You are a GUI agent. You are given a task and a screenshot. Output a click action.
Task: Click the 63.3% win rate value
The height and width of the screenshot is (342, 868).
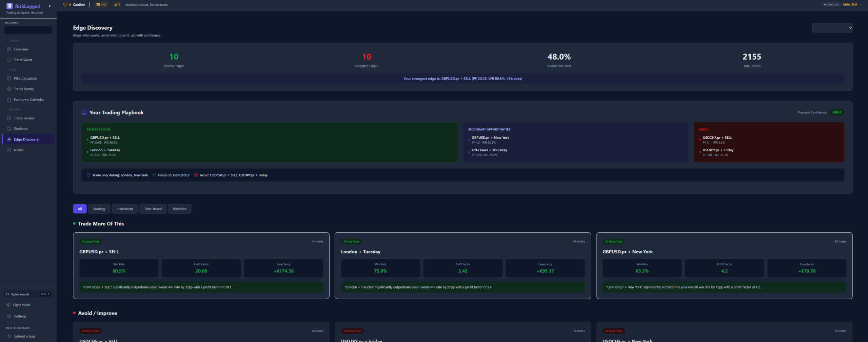(642, 271)
